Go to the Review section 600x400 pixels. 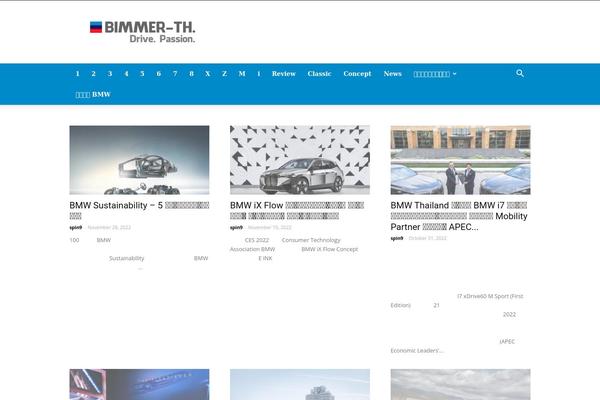pyautogui.click(x=284, y=73)
